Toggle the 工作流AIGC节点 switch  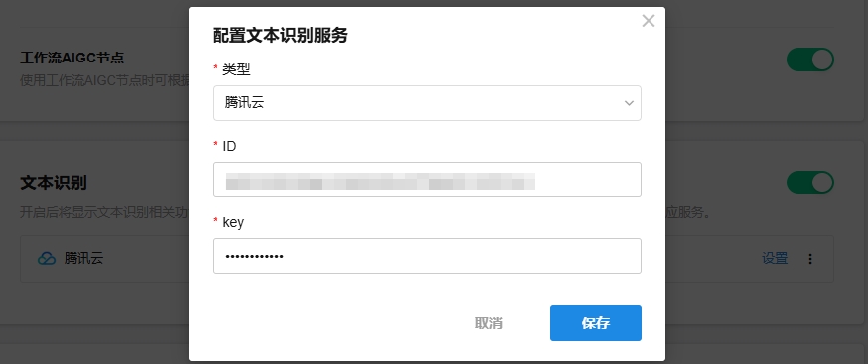coord(810,60)
